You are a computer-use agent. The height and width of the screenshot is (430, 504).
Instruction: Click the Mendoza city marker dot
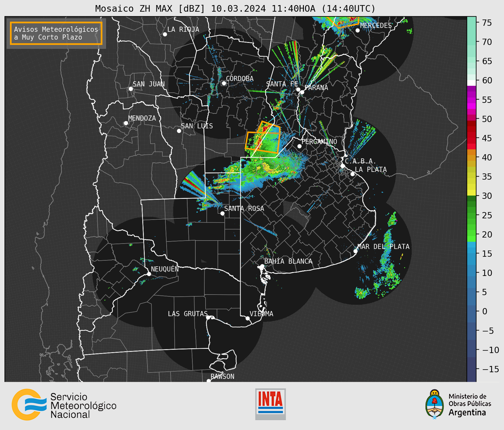(x=126, y=123)
